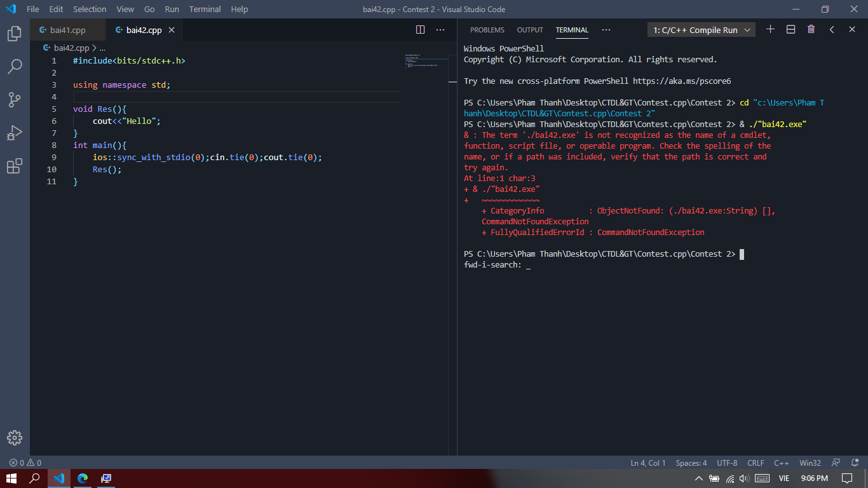The height and width of the screenshot is (488, 868).
Task: Open editor More Actions ellipsis menu
Action: (x=440, y=30)
